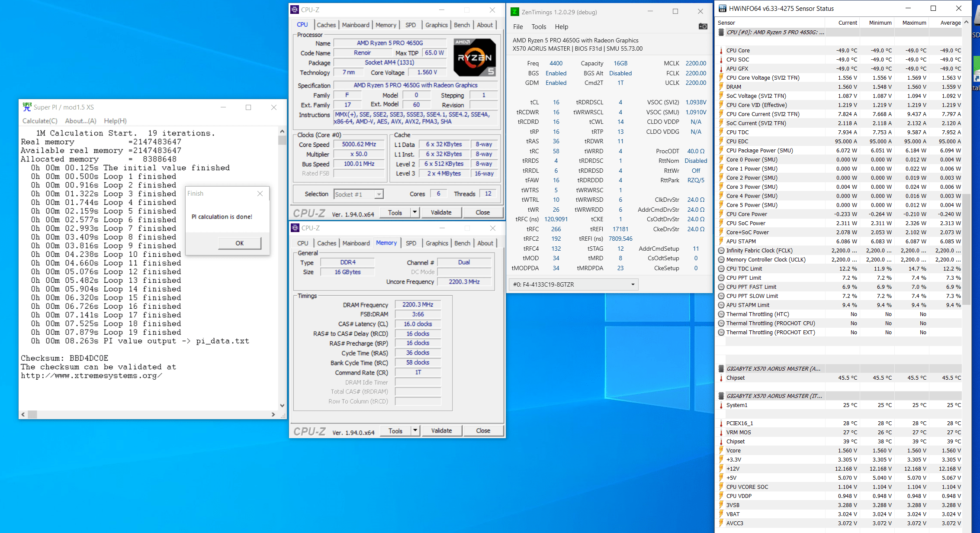Click the CPU Core temperature thermometer icon
980x533 pixels.
coord(721,51)
